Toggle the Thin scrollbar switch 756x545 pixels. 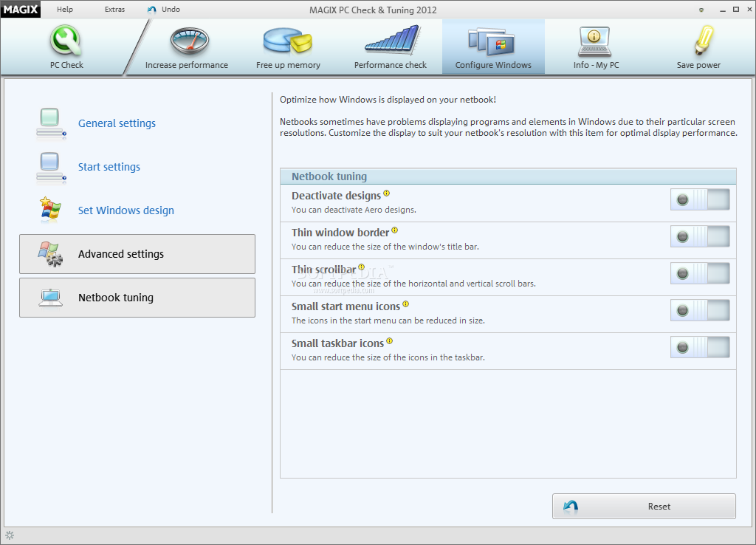[700, 273]
